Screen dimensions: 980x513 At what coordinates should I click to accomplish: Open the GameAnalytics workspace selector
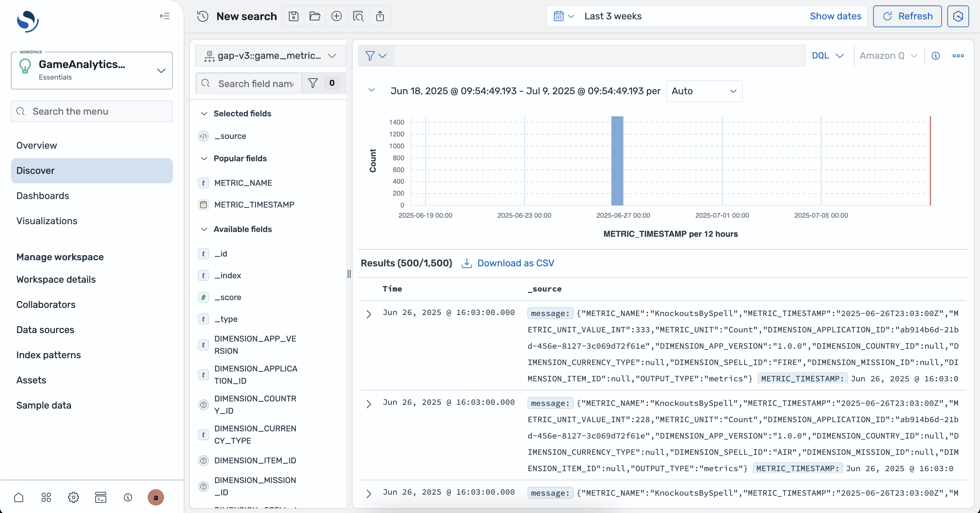point(92,70)
